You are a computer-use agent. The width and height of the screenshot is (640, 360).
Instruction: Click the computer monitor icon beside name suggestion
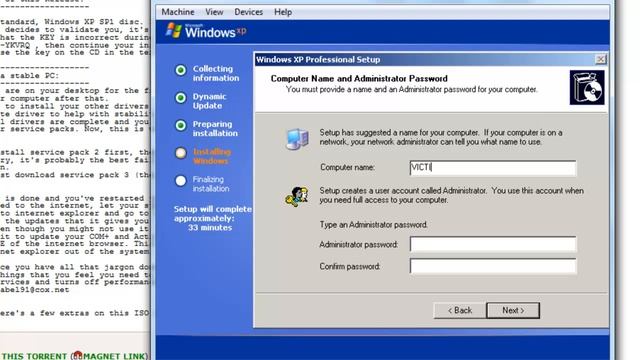click(297, 139)
